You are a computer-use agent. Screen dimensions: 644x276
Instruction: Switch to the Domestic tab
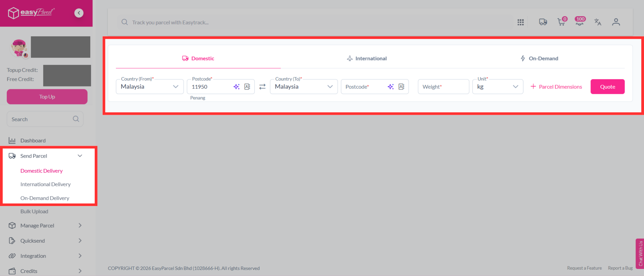pyautogui.click(x=198, y=59)
